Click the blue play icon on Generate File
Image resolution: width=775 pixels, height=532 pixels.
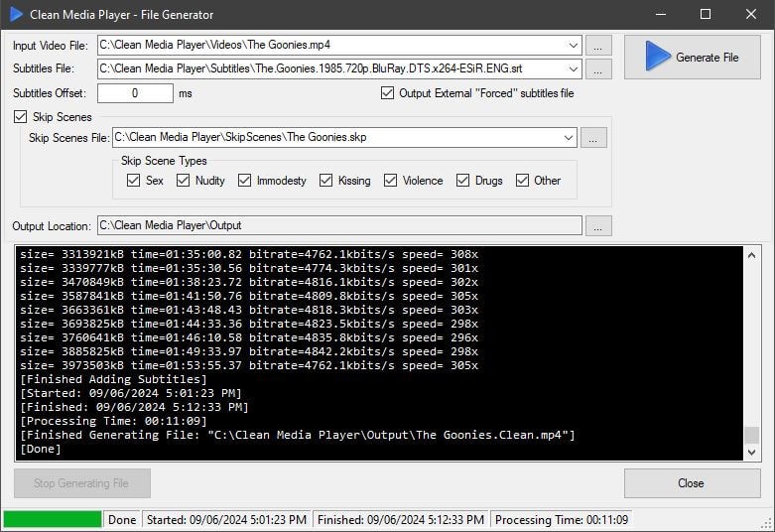(x=657, y=57)
